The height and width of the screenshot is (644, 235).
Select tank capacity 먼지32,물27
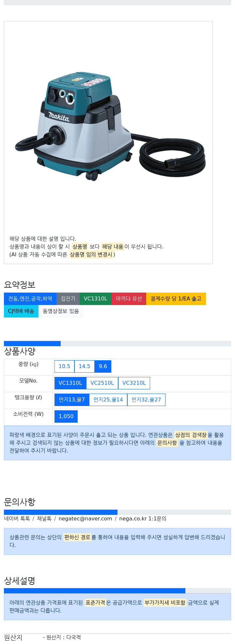pyautogui.click(x=146, y=399)
